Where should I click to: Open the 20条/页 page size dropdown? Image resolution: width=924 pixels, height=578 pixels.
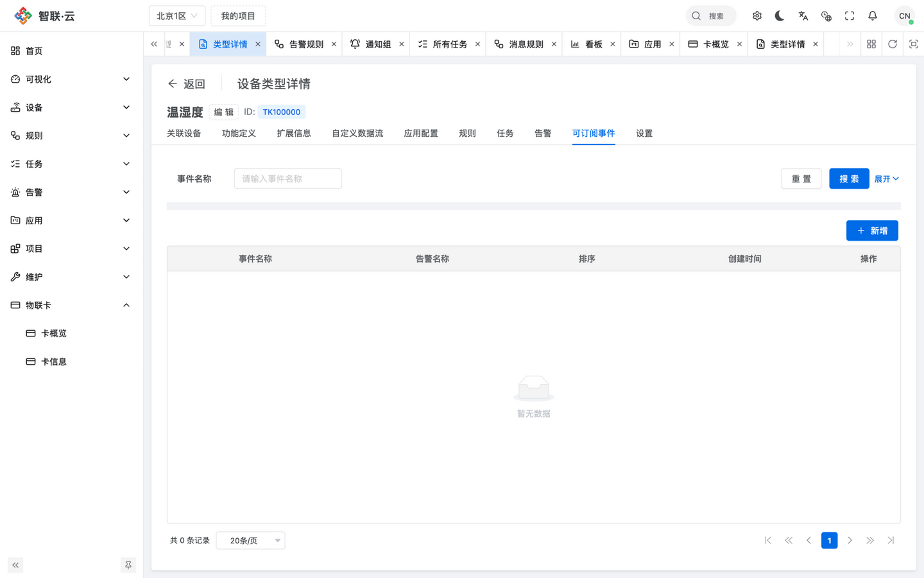coord(250,541)
